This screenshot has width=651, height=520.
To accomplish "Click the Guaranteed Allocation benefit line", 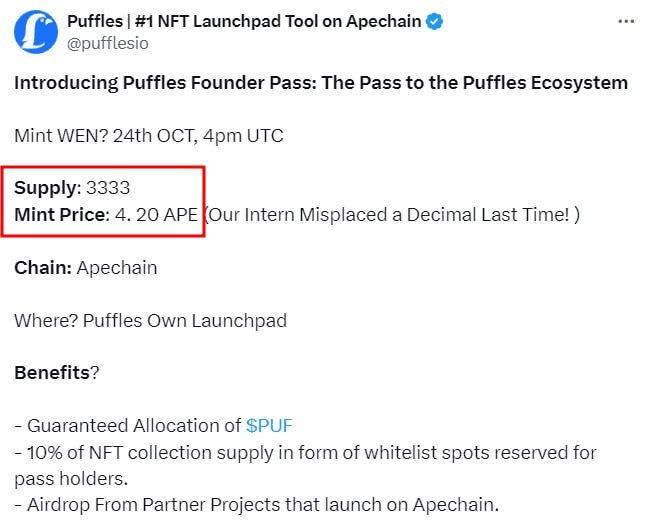I will [154, 426].
